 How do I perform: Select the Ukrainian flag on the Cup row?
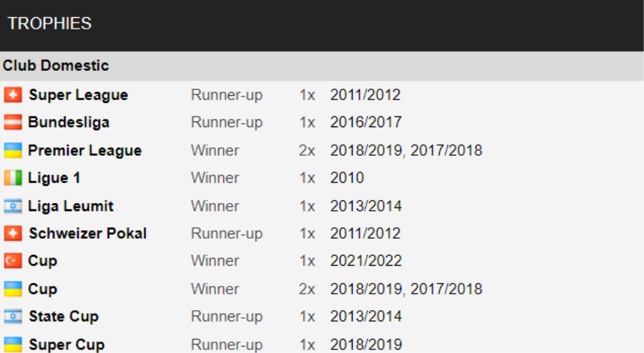click(x=13, y=289)
